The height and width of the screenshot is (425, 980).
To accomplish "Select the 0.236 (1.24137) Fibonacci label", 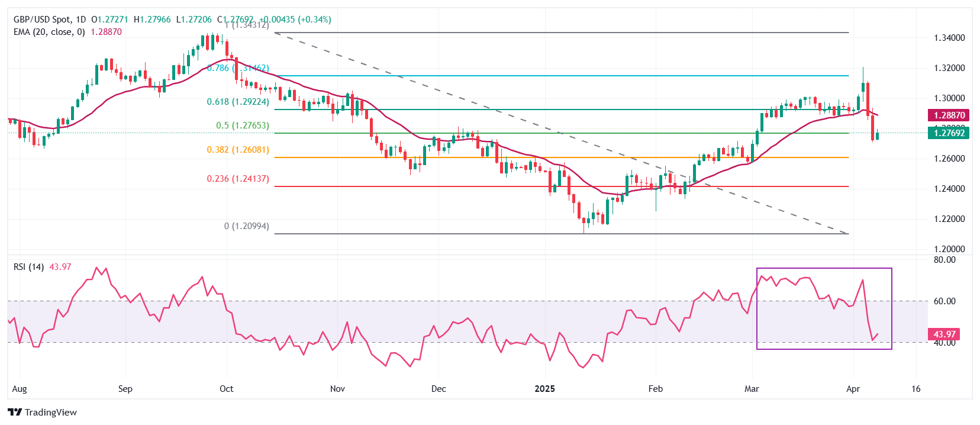I will (x=238, y=179).
